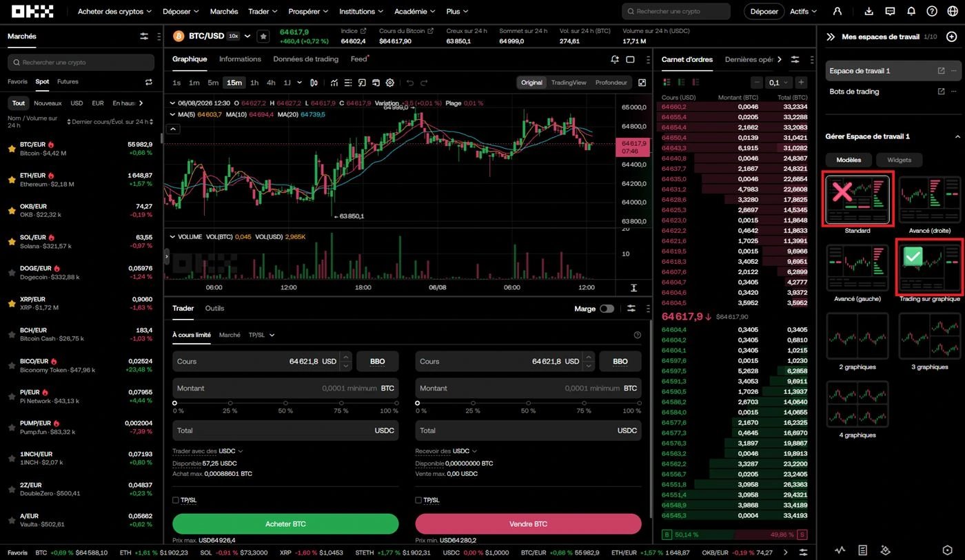Collapse Gérer Espace de travail 1 section
The height and width of the screenshot is (560, 965).
click(957, 136)
